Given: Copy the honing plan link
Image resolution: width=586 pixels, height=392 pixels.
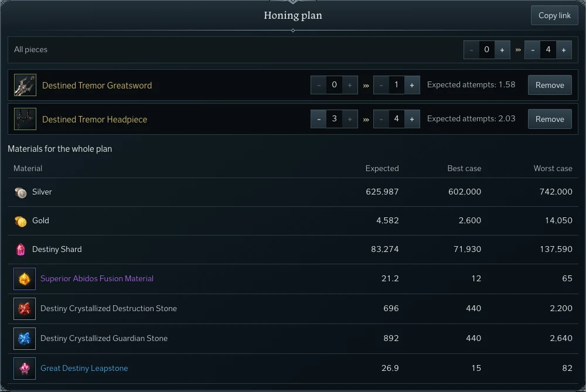Looking at the screenshot, I should pyautogui.click(x=554, y=15).
